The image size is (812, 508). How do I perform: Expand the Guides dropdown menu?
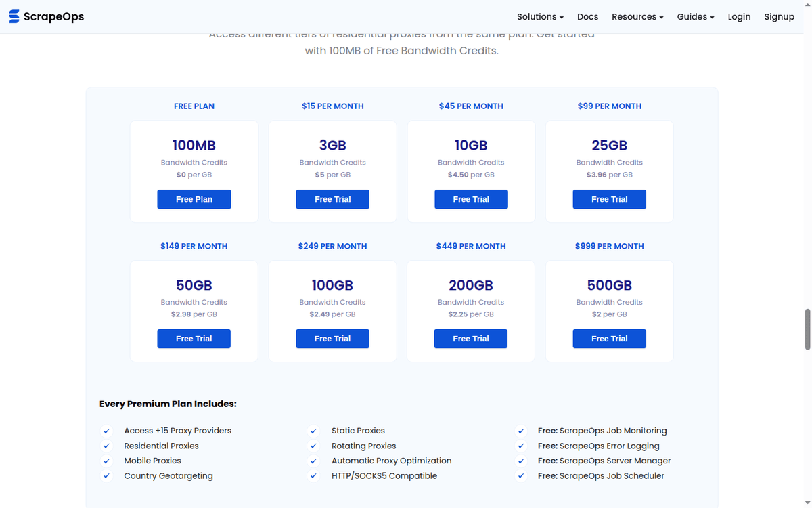pyautogui.click(x=696, y=17)
